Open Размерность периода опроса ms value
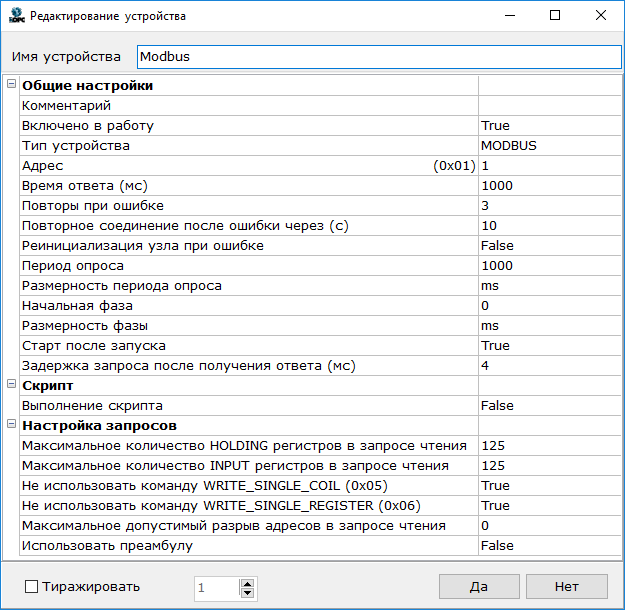Screen dimensions: 625x610 pos(548,286)
